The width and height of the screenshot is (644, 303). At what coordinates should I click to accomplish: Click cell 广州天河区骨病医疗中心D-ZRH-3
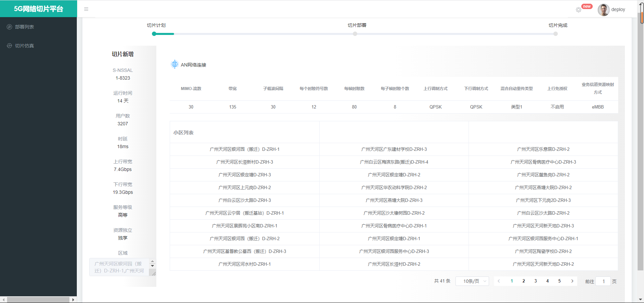click(543, 162)
